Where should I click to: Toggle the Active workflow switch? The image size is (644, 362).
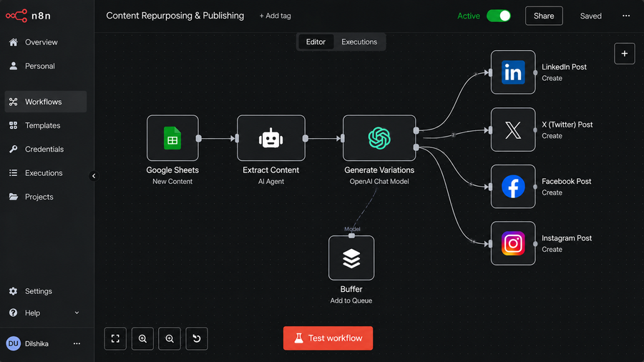(499, 16)
